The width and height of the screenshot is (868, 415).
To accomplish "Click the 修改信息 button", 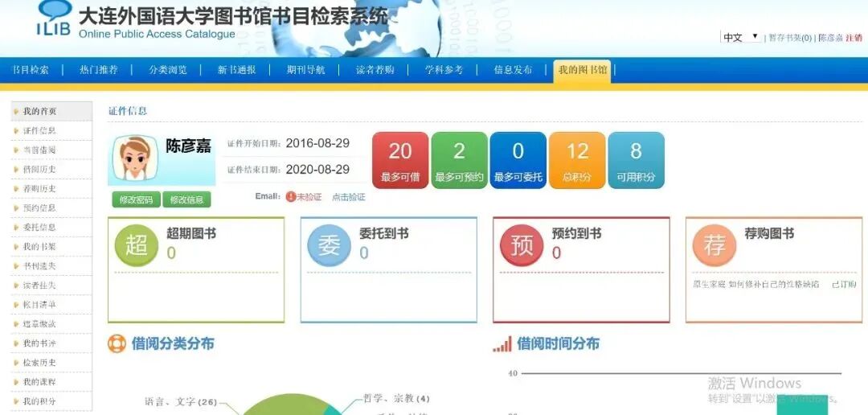I will (x=186, y=199).
